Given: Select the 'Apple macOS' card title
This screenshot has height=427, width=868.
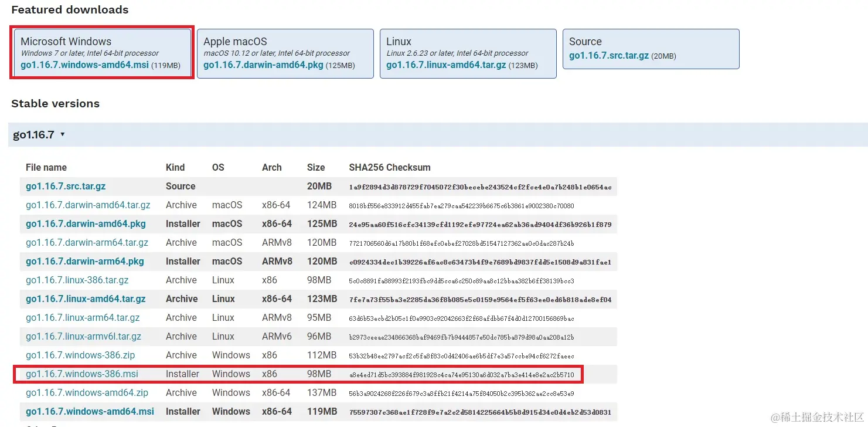Looking at the screenshot, I should (235, 42).
